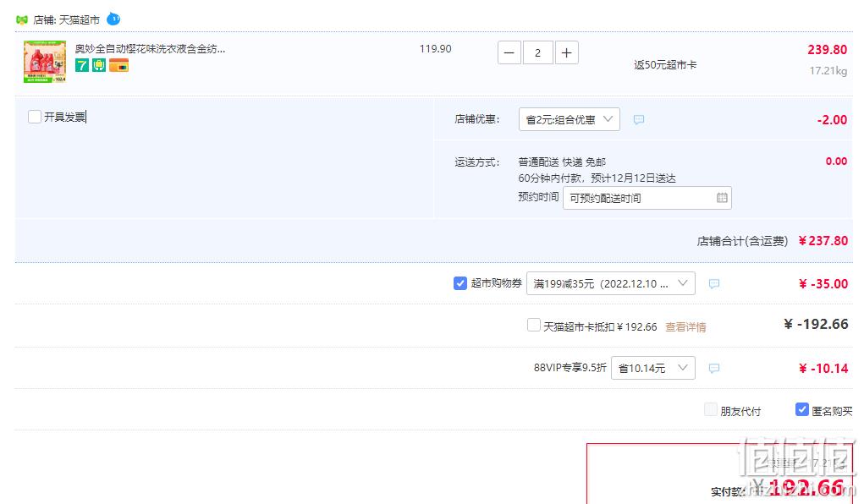Enable 天猫超市卡抵扣 card deduction checkbox
This screenshot has width=864, height=504.
tap(533, 325)
